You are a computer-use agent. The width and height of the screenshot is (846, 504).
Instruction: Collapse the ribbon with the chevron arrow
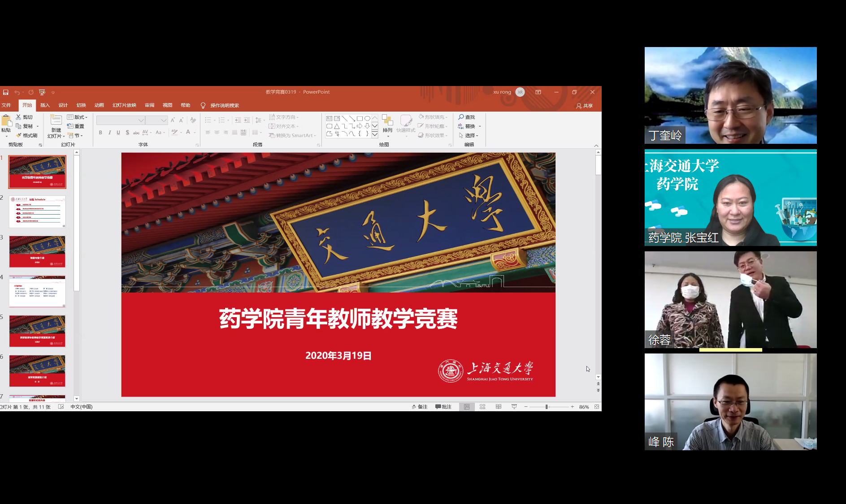pyautogui.click(x=596, y=146)
